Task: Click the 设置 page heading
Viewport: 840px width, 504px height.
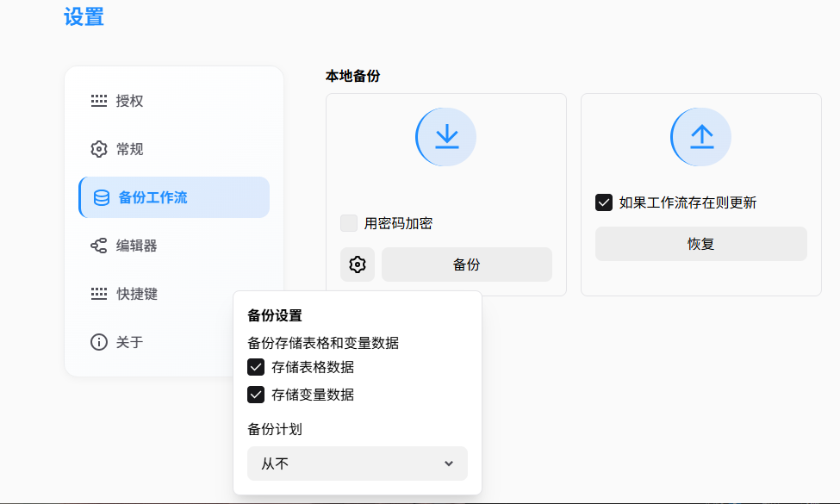Action: tap(82, 17)
